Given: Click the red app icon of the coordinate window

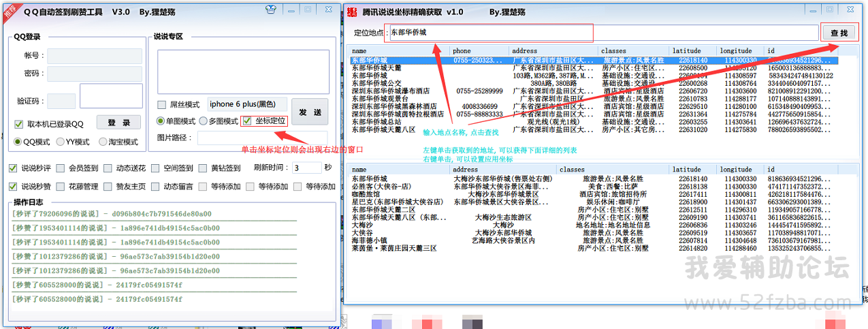Looking at the screenshot, I should coord(351,12).
